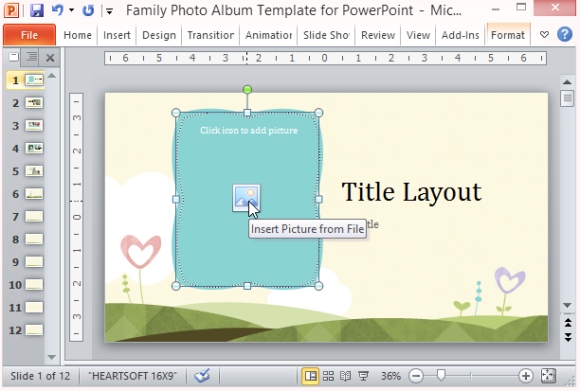
Task: Zoom out with the minus button
Action: click(416, 376)
